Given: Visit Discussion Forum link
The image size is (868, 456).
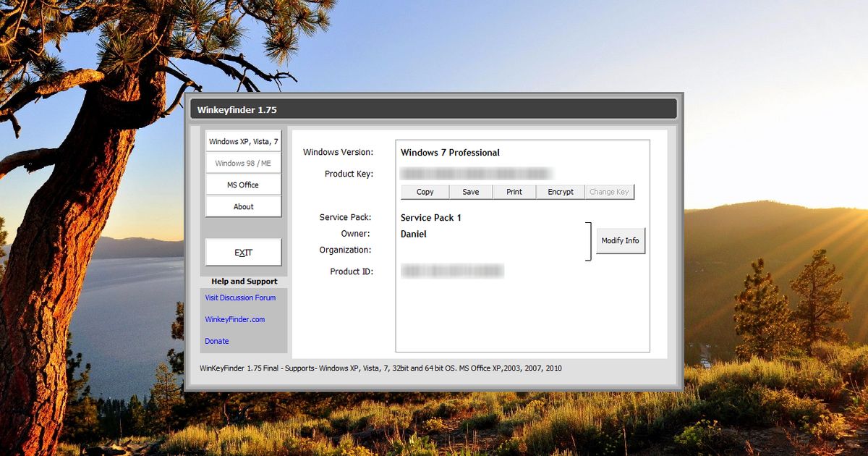Looking at the screenshot, I should tap(240, 297).
